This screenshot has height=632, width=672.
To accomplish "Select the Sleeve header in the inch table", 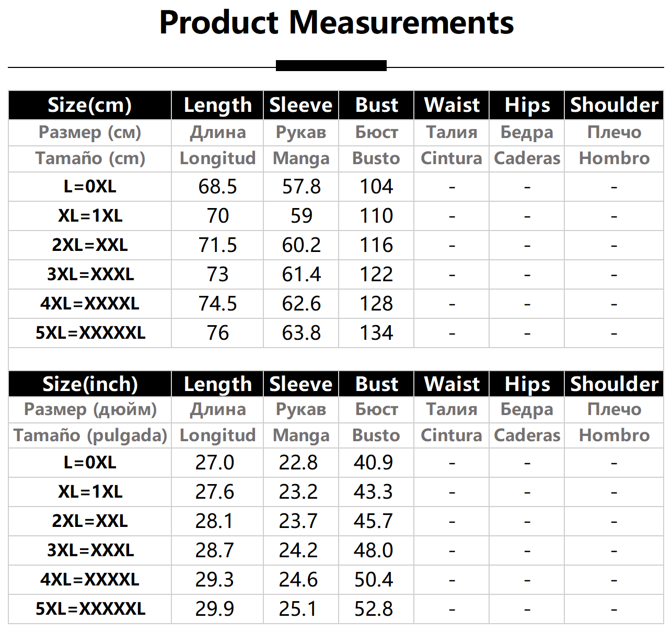I will tap(301, 384).
